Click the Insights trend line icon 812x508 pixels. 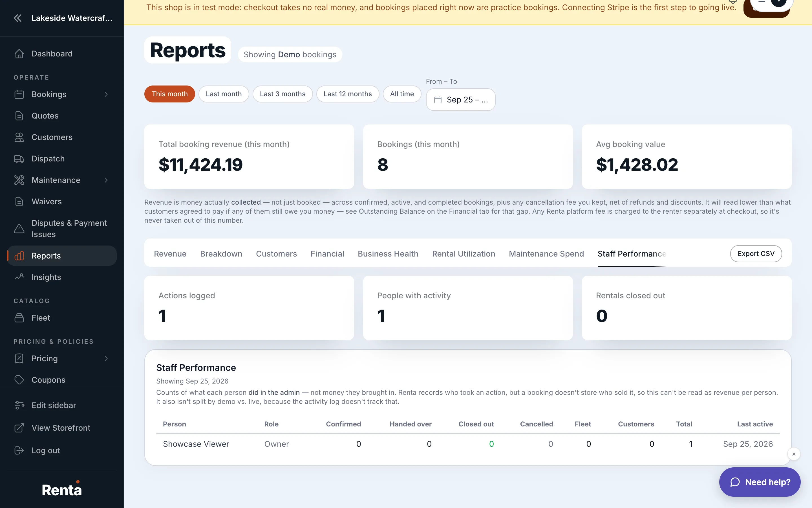(x=19, y=277)
